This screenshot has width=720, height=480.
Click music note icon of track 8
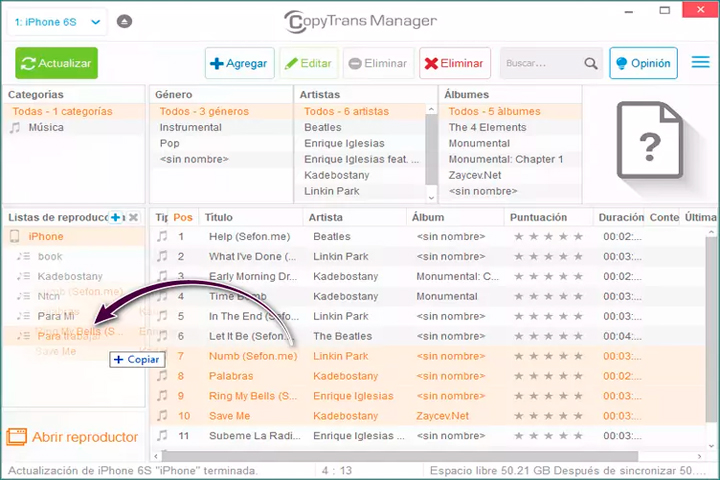pyautogui.click(x=162, y=375)
